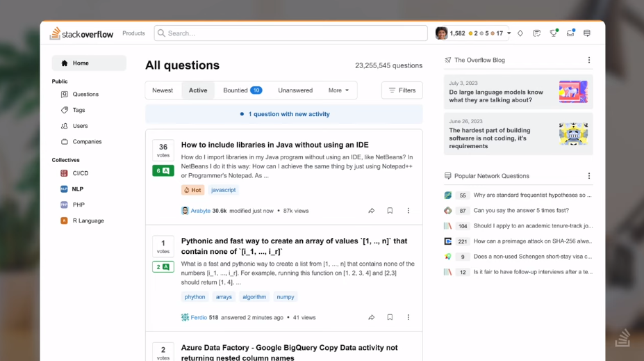The height and width of the screenshot is (361, 644).
Task: Click the Stack Overflow logo
Action: 81,33
